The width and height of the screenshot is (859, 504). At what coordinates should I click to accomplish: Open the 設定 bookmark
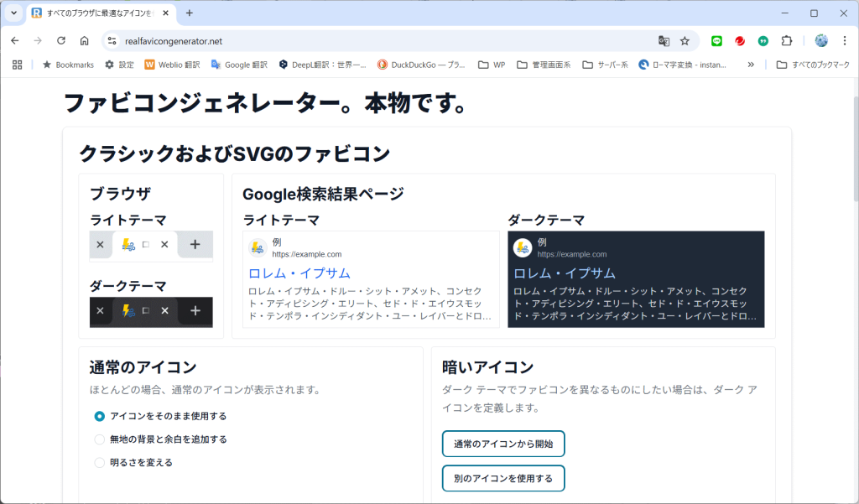(119, 65)
